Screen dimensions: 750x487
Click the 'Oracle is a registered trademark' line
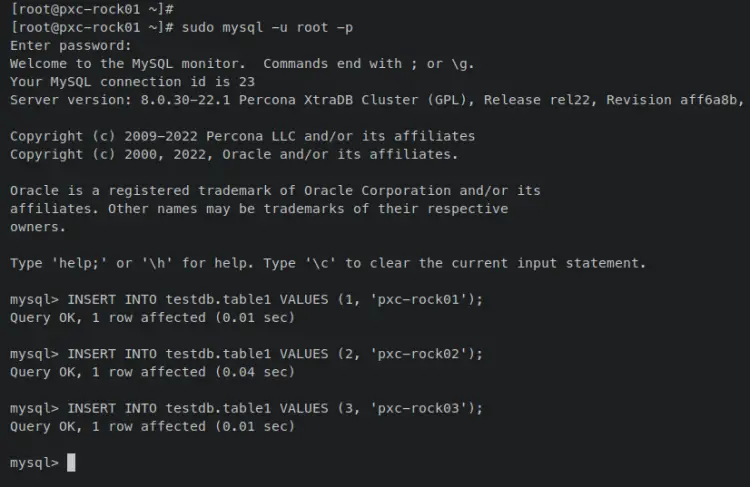275,190
